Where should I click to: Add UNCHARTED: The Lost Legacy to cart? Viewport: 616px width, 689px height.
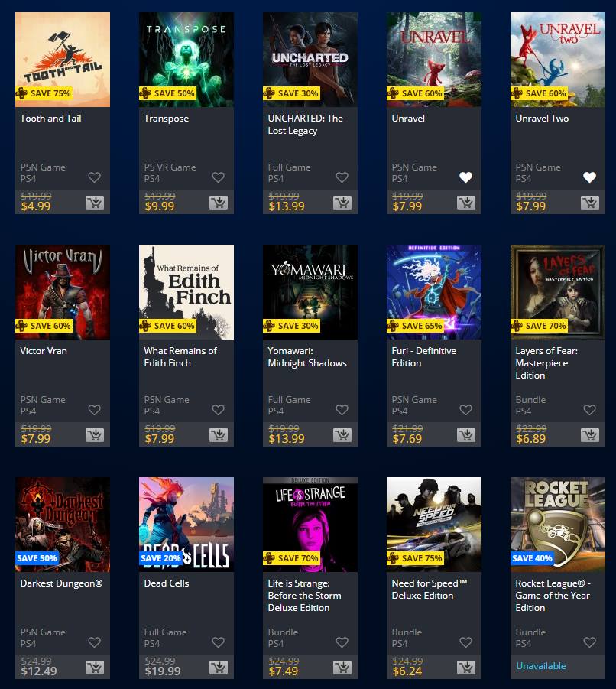click(342, 203)
